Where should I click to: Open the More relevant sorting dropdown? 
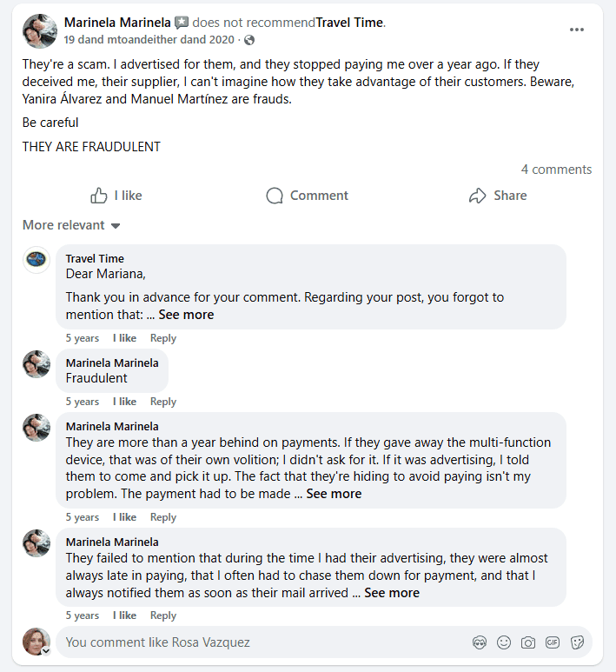tap(71, 225)
